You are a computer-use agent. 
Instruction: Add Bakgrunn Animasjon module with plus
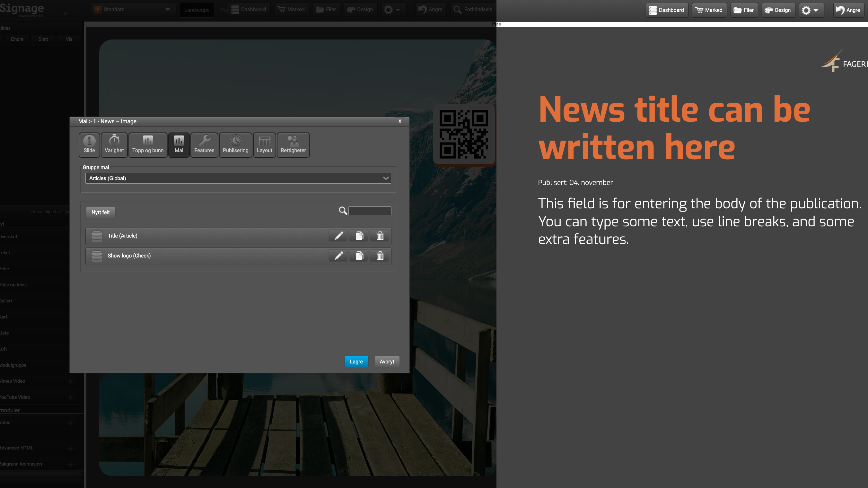70,465
